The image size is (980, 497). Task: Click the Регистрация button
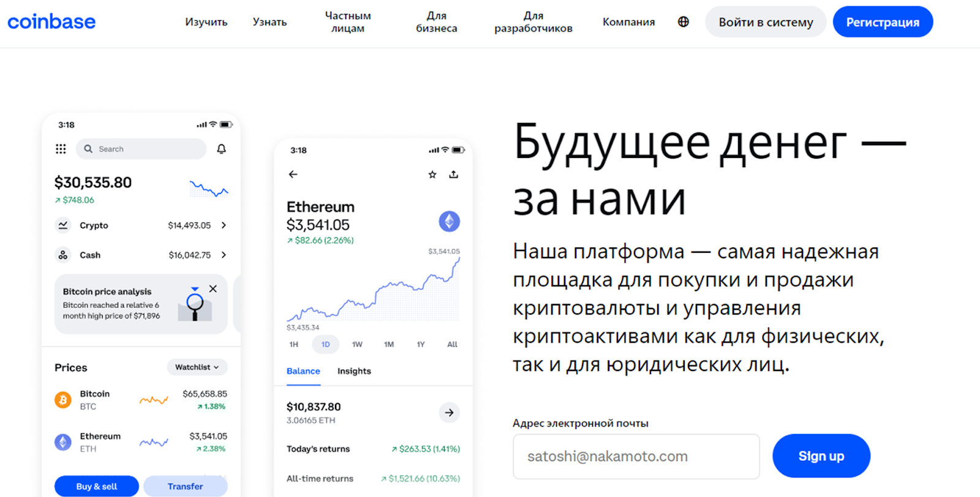(883, 22)
